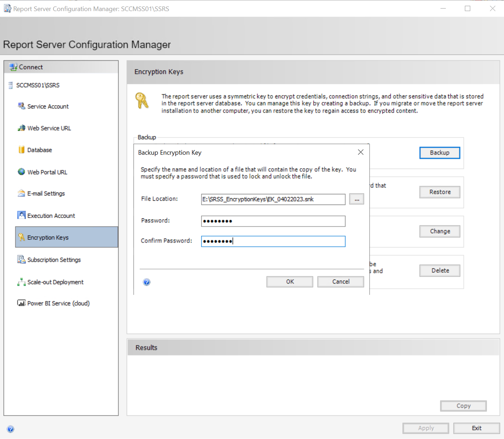Exit the Configuration Manager
Image resolution: width=504 pixels, height=439 pixels.
coord(477,428)
